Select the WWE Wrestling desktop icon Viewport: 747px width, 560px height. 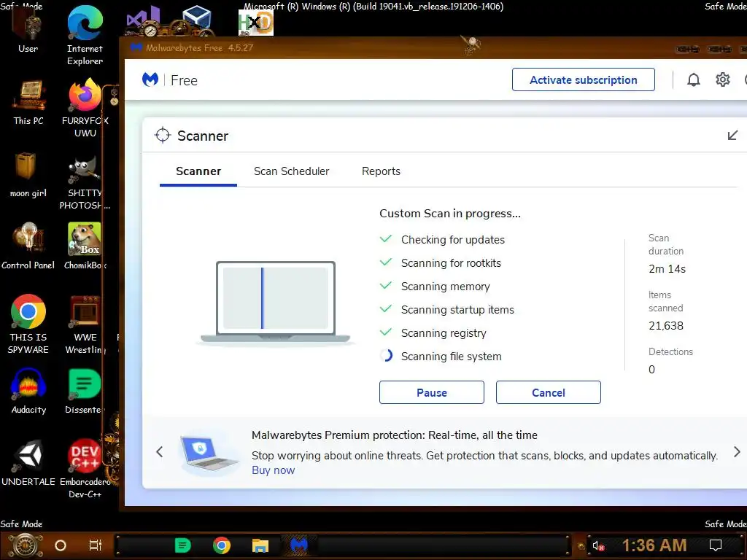coord(85,324)
